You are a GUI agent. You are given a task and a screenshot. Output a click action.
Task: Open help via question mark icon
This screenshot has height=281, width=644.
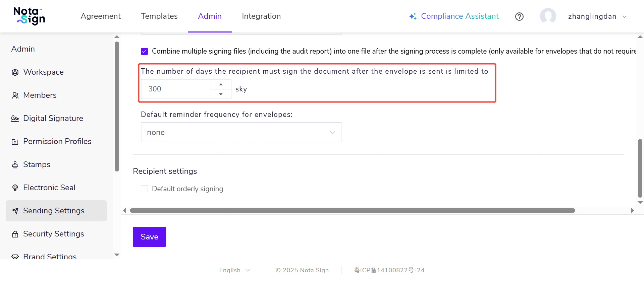[519, 16]
